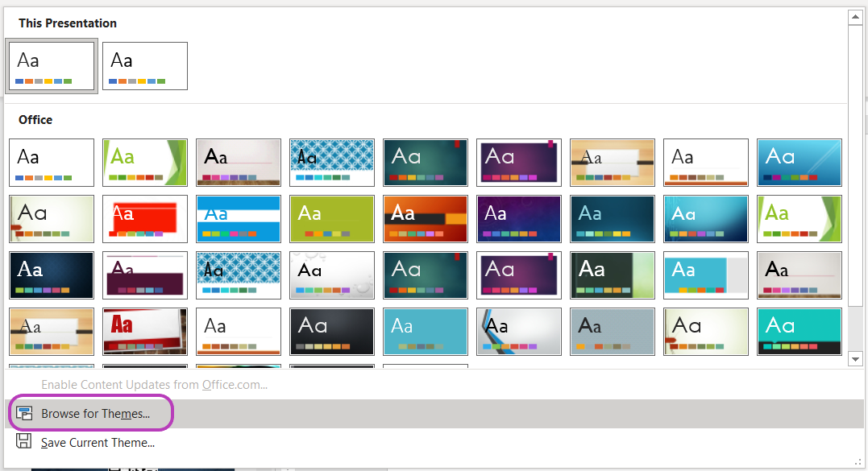Apply the red block on white theme
868x471 pixels.
point(145,219)
